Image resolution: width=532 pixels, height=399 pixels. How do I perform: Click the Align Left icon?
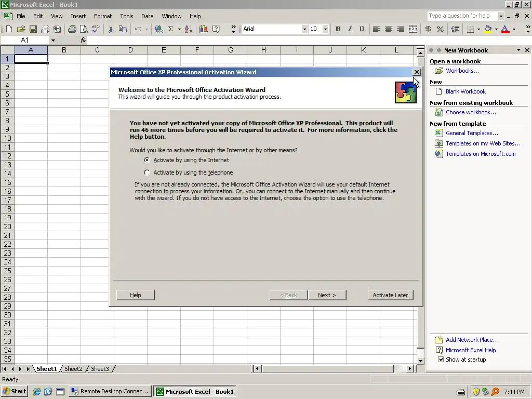click(376, 29)
